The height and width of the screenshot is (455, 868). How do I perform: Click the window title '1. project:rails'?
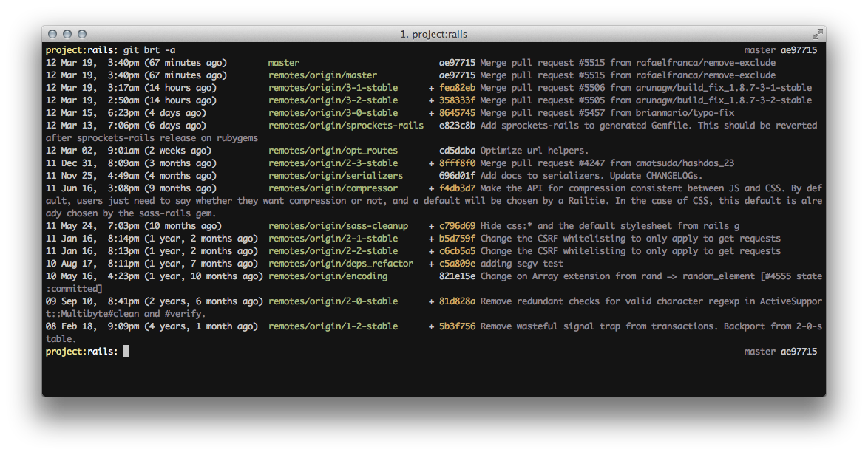pyautogui.click(x=433, y=34)
